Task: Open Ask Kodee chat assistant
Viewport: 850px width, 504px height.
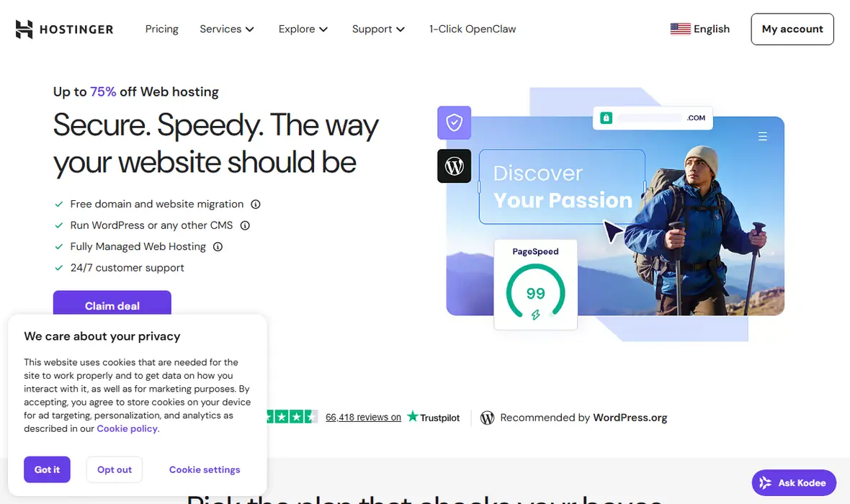Action: pos(794,482)
